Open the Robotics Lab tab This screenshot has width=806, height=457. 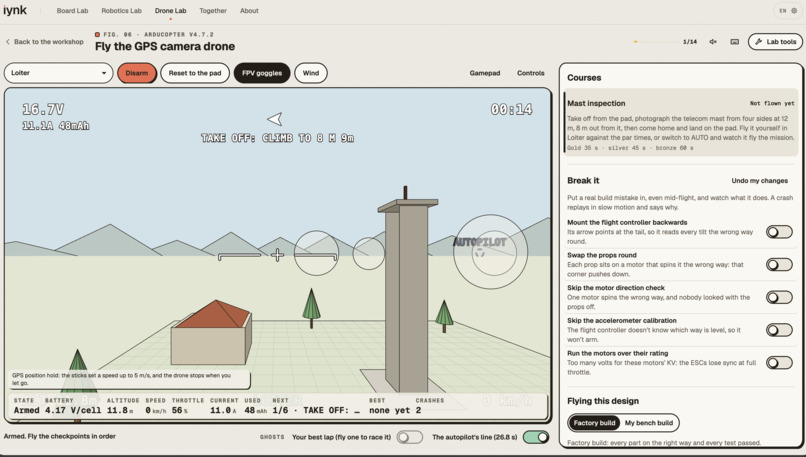click(121, 10)
